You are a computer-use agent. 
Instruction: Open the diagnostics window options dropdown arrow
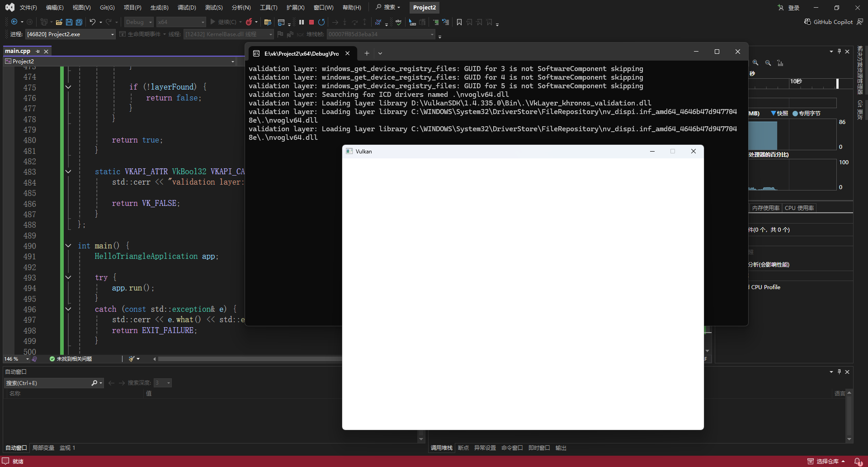coord(831,51)
